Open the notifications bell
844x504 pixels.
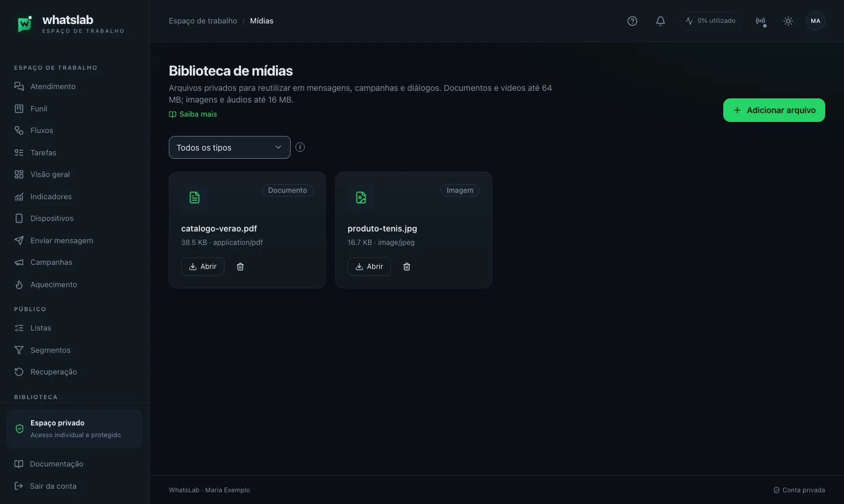[x=661, y=21]
